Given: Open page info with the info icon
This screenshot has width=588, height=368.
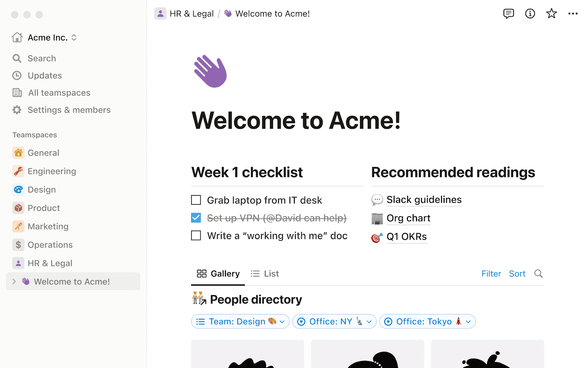Looking at the screenshot, I should [x=530, y=14].
